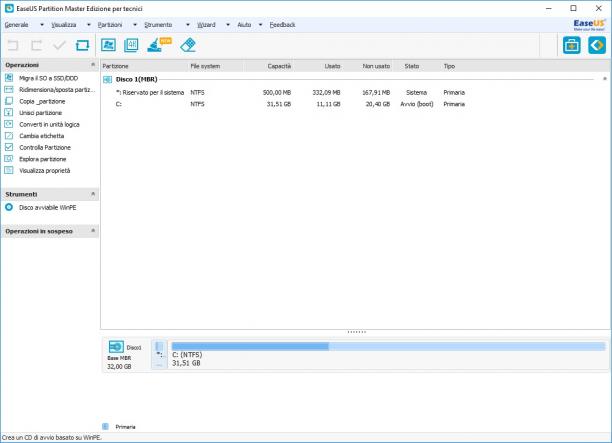Open the Migrate OS toolbar icon

108,45
